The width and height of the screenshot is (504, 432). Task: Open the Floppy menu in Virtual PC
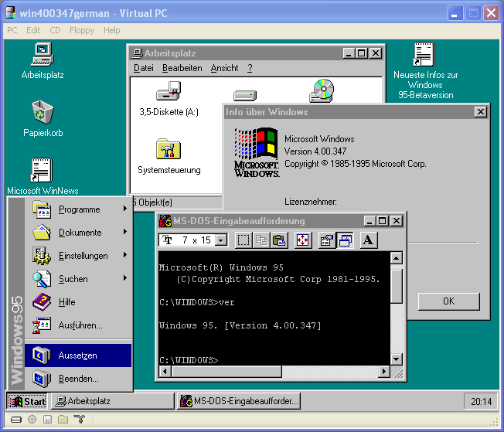[82, 30]
